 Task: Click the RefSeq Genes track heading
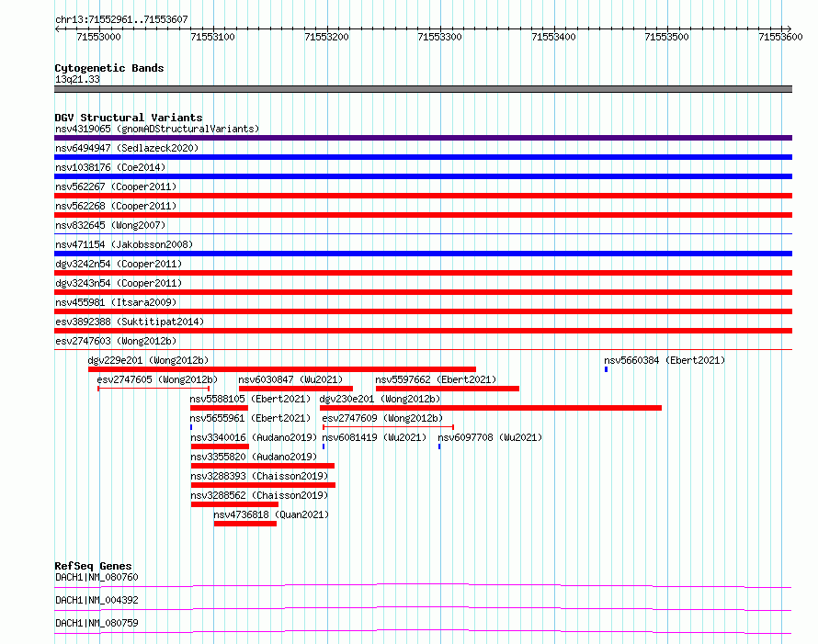pos(93,566)
